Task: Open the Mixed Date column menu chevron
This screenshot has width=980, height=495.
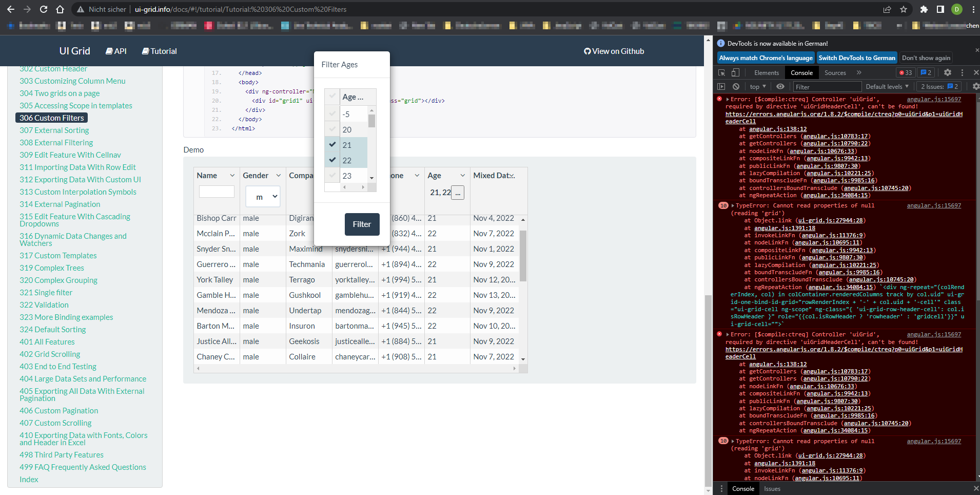Action: [x=512, y=175]
